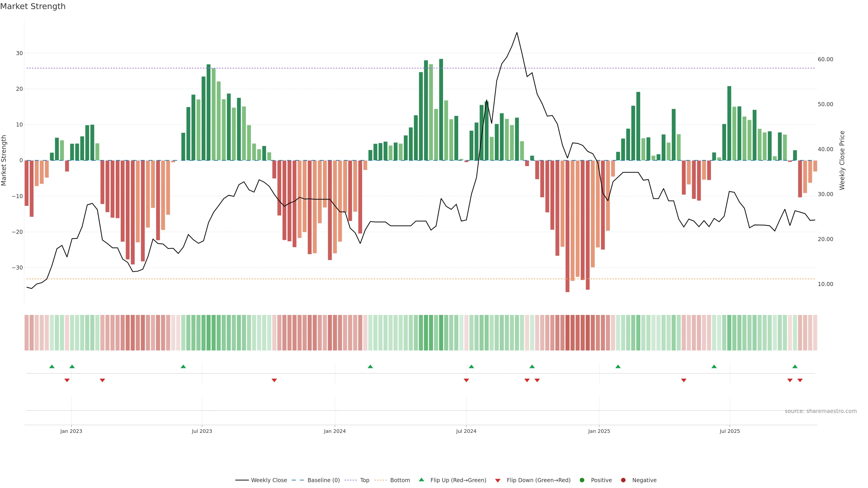This screenshot has height=488, width=868.
Task: Click the first green flip-up triangle marker
Action: [x=52, y=366]
